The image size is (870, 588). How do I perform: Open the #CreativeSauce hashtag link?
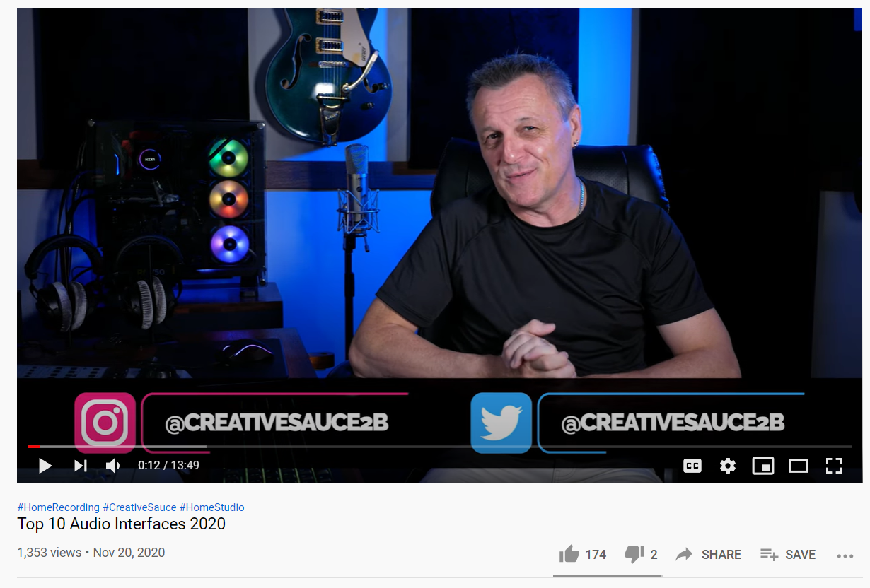139,507
